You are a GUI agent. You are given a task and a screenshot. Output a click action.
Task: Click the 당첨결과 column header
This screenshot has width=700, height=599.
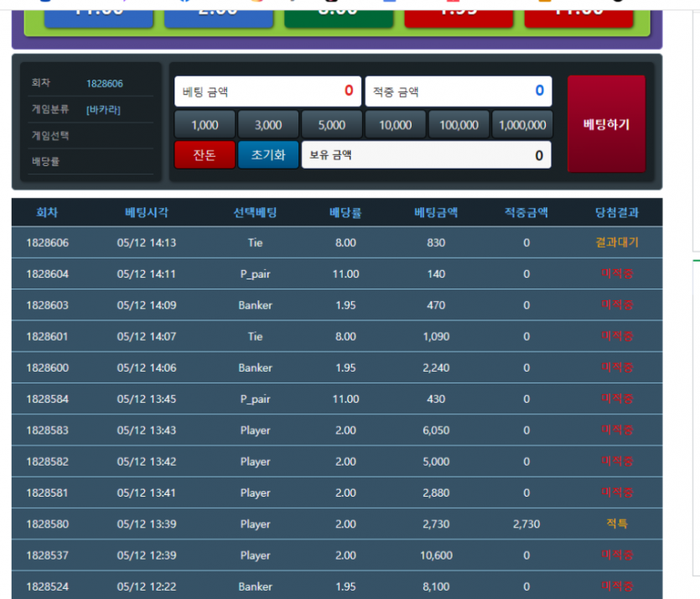click(617, 212)
